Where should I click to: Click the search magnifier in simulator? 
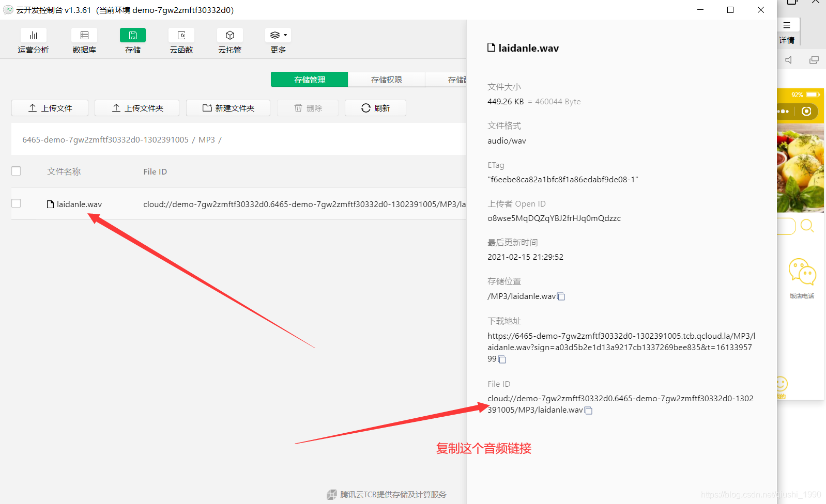tap(807, 226)
